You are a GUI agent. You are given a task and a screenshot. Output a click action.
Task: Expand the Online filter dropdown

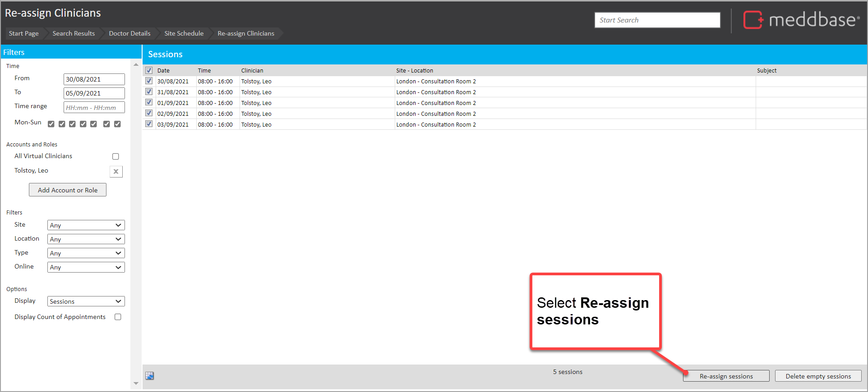pyautogui.click(x=86, y=267)
